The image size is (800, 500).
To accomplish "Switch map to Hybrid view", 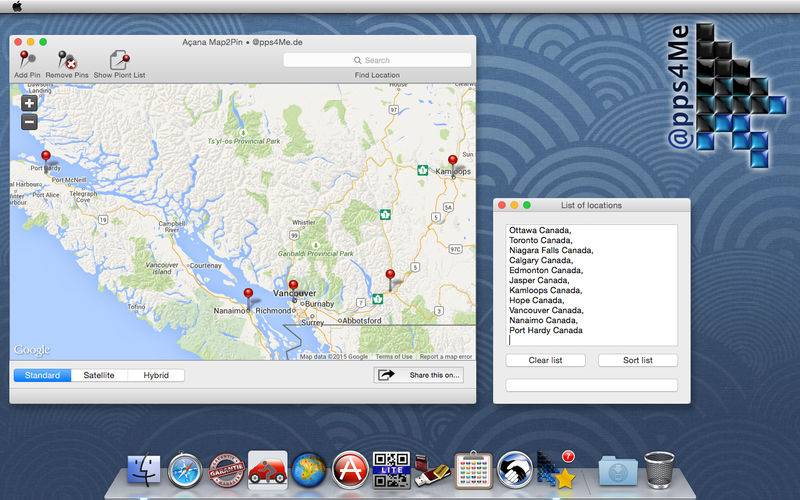I will (x=156, y=376).
